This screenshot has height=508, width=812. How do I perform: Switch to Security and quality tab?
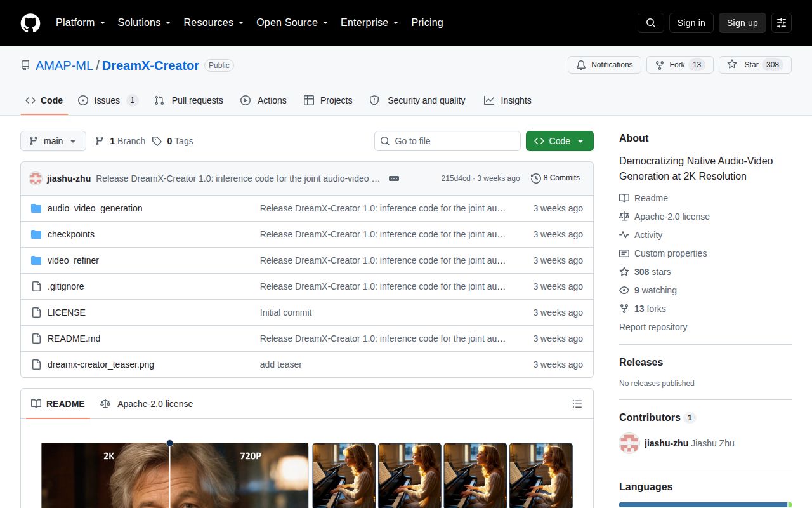[x=417, y=100]
